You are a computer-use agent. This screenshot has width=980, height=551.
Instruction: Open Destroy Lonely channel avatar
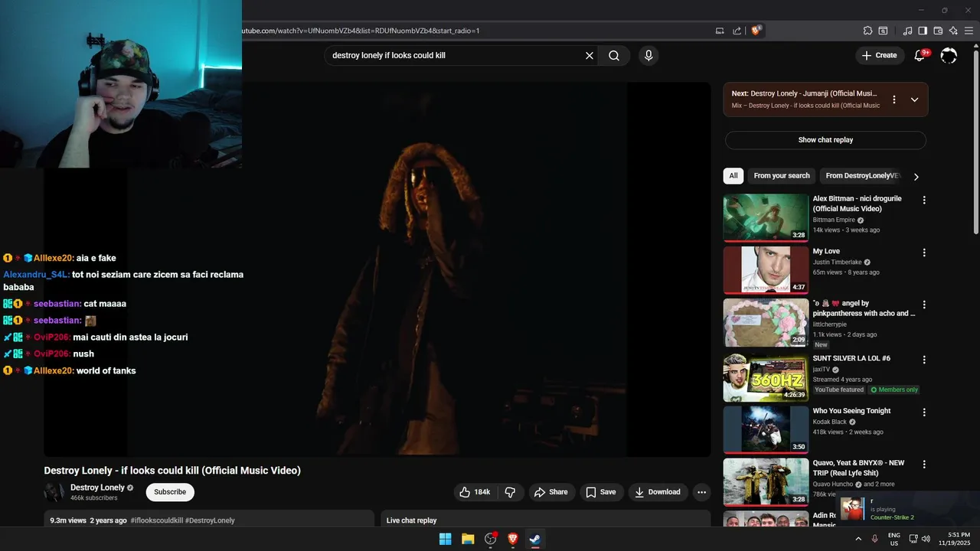(54, 492)
